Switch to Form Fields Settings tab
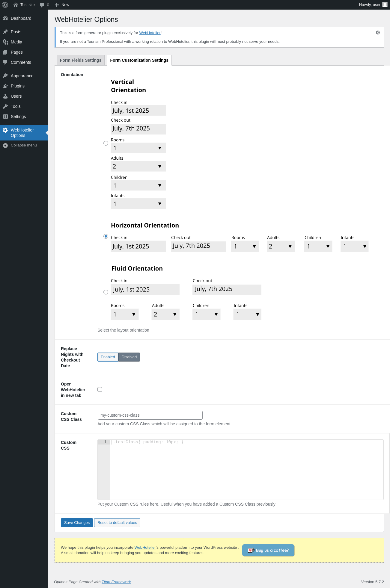The width and height of the screenshot is (390, 588). coord(81,60)
